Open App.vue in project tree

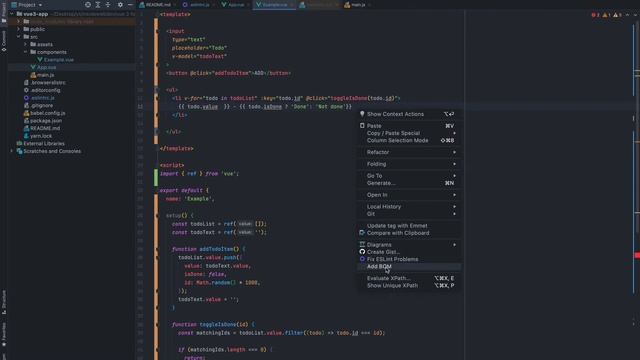47,67
